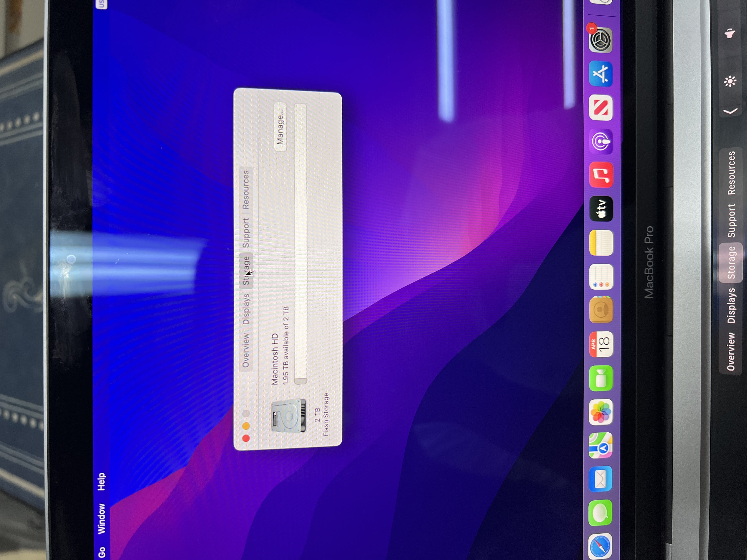Launch Messages from the Dock

coord(600,513)
